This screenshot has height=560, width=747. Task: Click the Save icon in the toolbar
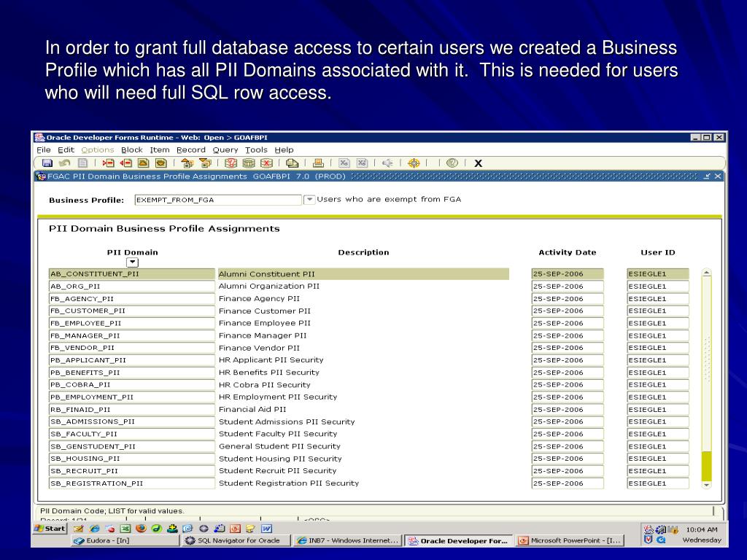tap(47, 163)
